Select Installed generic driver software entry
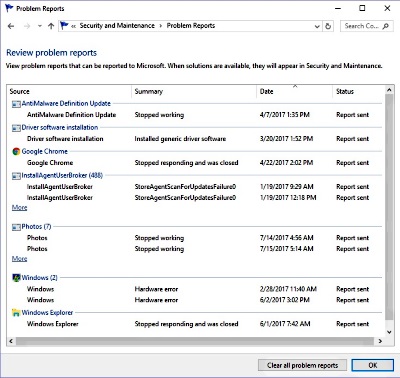The width and height of the screenshot is (400, 378). 197,139
